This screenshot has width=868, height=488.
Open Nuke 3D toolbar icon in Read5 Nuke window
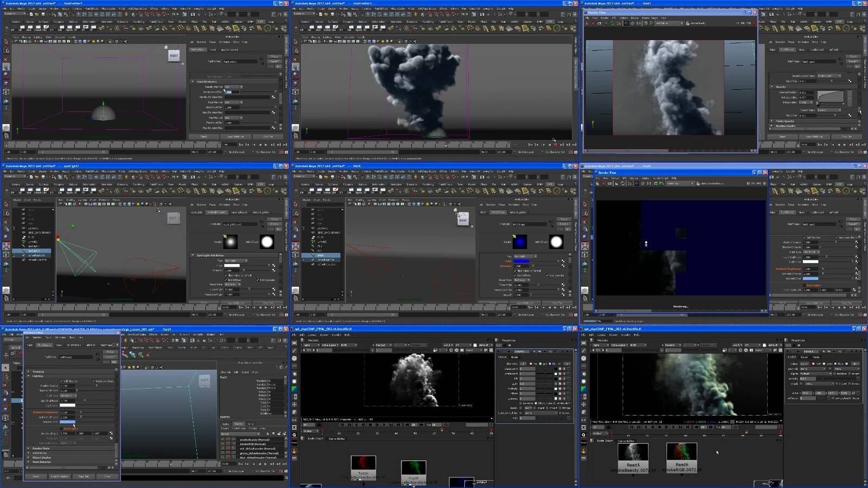pos(584,412)
